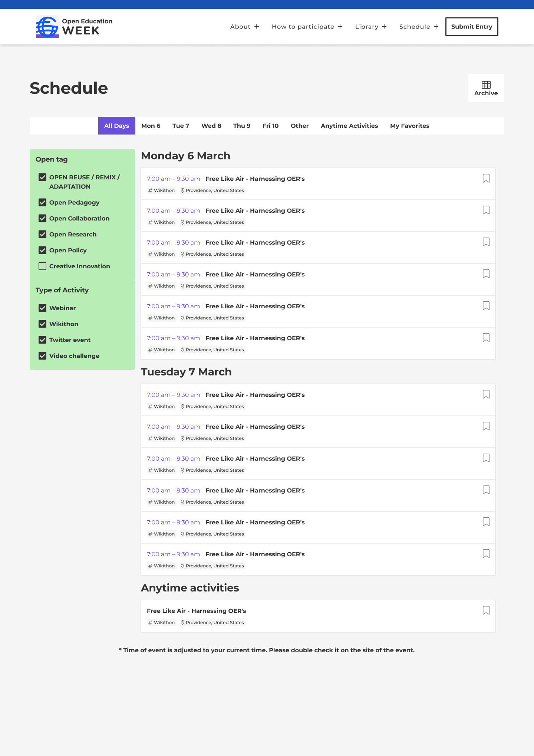This screenshot has height=756, width=534.
Task: Switch to the Thu 9 tab
Action: (x=242, y=126)
